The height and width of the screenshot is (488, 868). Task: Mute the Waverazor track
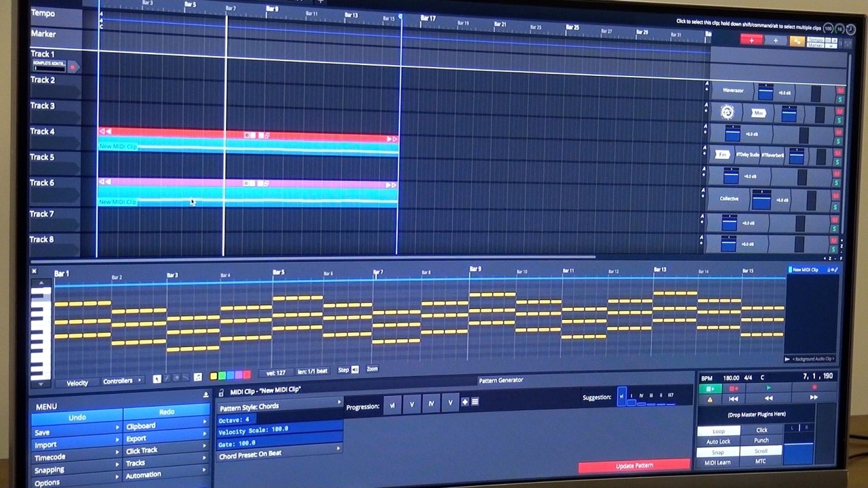click(841, 90)
